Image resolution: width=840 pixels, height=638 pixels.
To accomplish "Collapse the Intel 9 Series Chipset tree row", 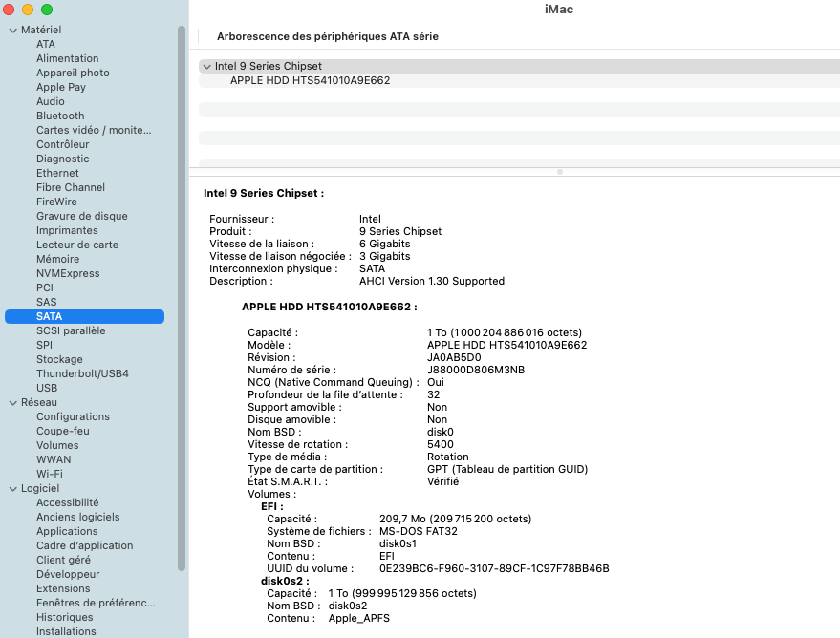I will [206, 66].
